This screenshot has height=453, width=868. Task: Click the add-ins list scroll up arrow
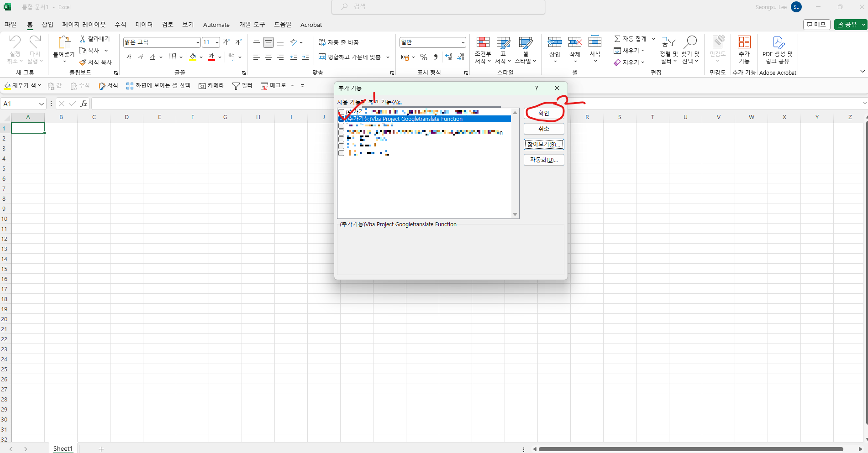pos(515,112)
